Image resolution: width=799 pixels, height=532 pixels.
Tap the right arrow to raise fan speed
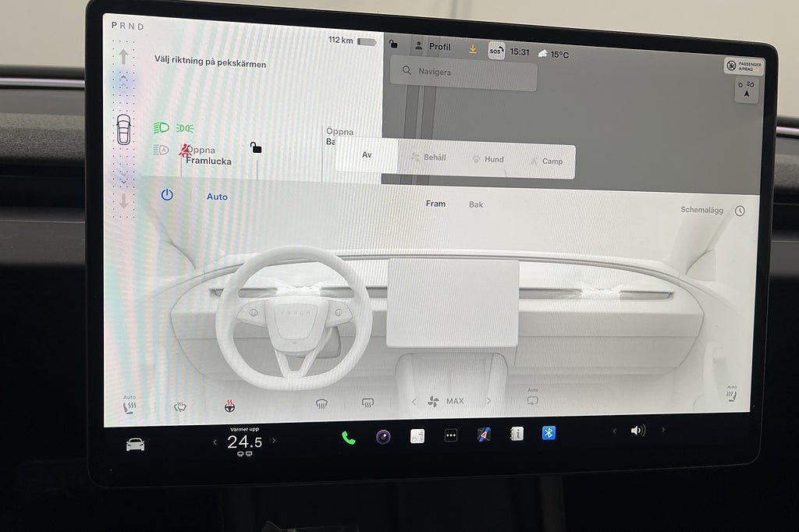pyautogui.click(x=489, y=400)
